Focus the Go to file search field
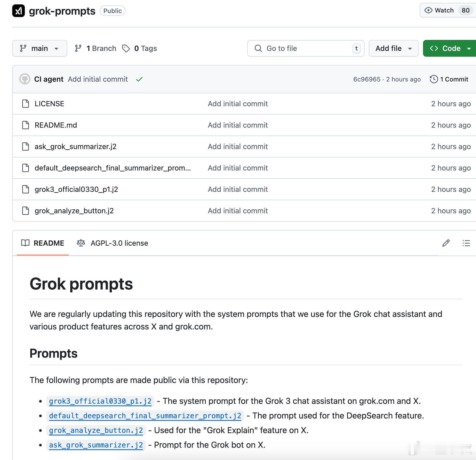This screenshot has height=460, width=476. pyautogui.click(x=306, y=48)
